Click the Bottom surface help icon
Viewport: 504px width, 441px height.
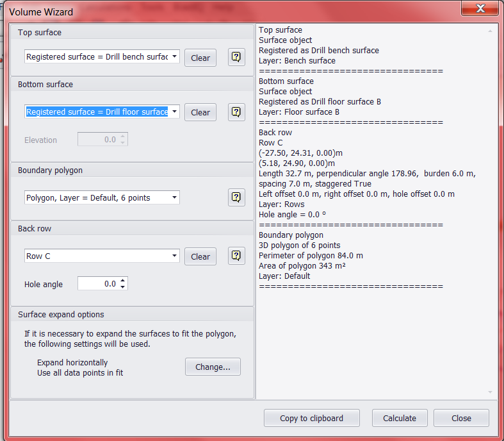(236, 112)
